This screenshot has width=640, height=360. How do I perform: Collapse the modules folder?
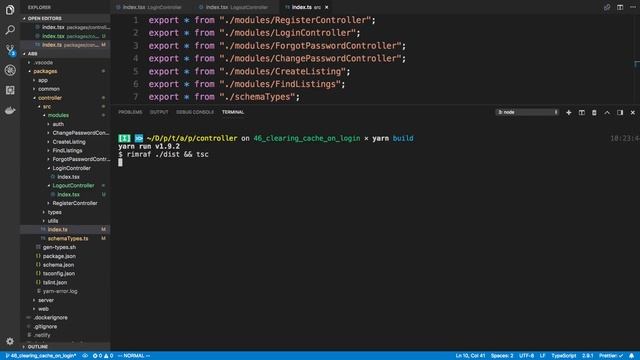pos(58,116)
